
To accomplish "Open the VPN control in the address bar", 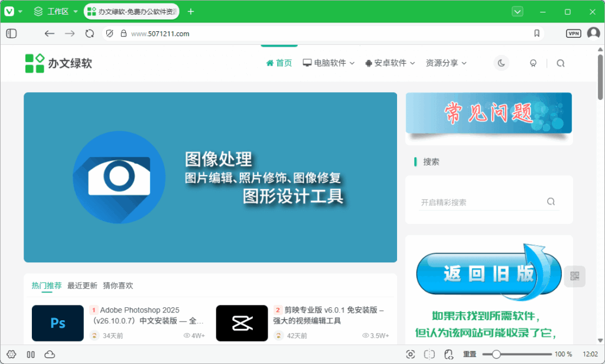I will tap(572, 33).
